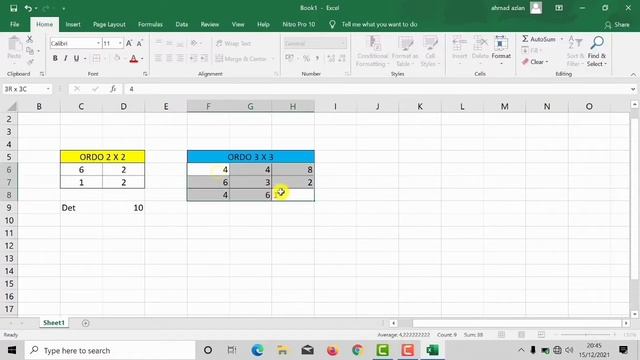Viewport: 640px width, 360px height.
Task: Collapse the ribbon with the chevron
Action: pos(633,74)
